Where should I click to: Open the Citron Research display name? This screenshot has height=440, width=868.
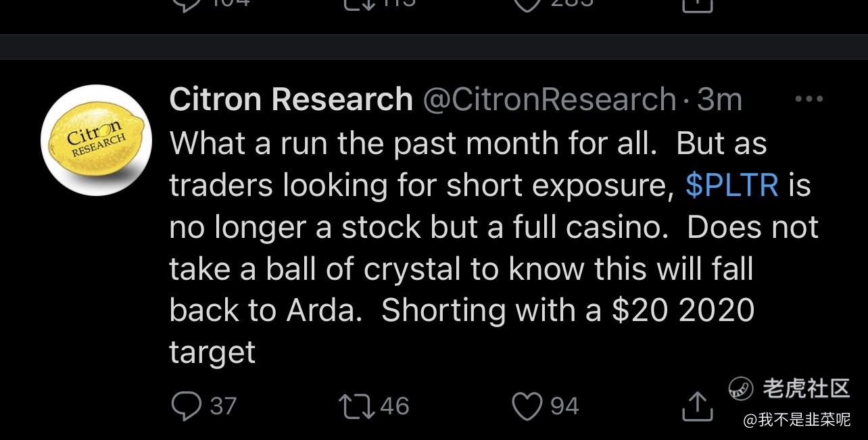pyautogui.click(x=291, y=99)
